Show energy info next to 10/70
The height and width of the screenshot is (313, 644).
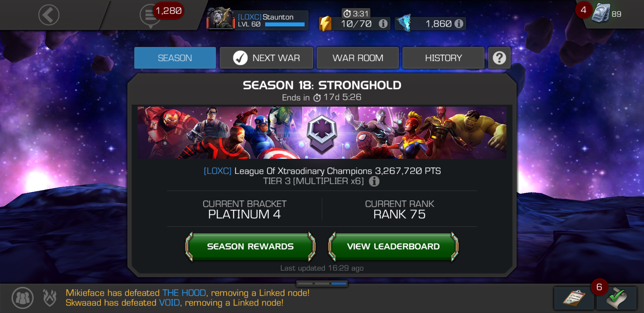click(x=383, y=24)
